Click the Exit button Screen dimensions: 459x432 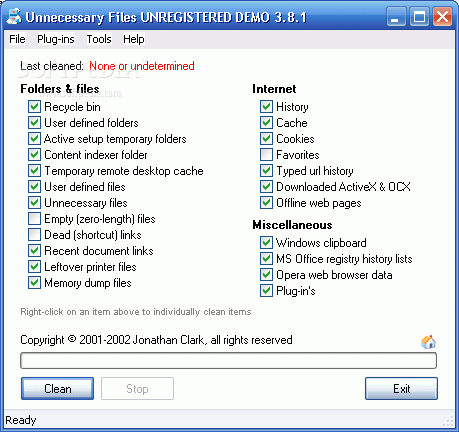401,389
